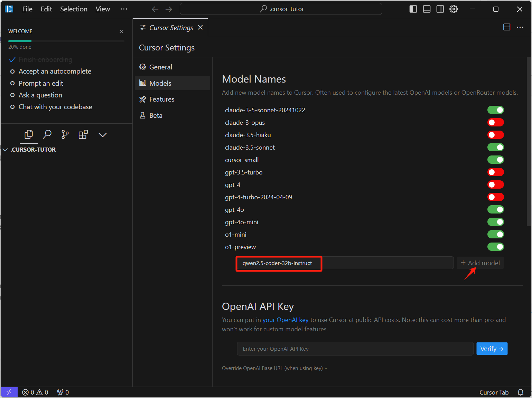Screen dimensions: 532x398
Task: Open the Selection menu
Action: [x=74, y=9]
